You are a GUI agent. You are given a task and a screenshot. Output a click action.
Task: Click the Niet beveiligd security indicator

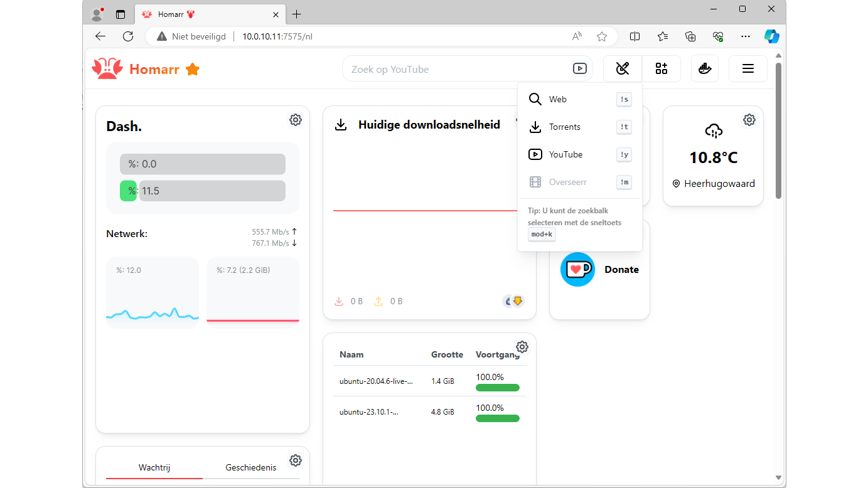click(191, 36)
